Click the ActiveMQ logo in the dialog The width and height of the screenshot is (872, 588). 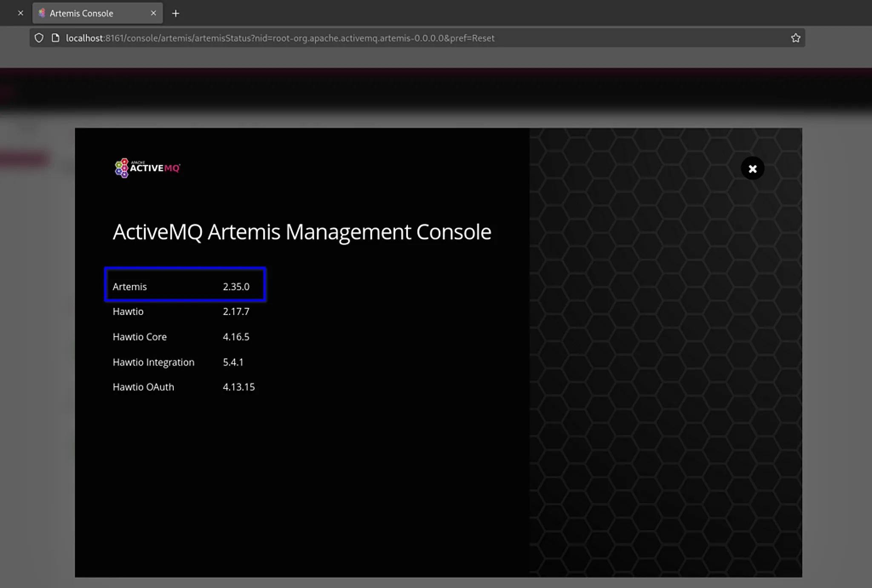point(147,168)
